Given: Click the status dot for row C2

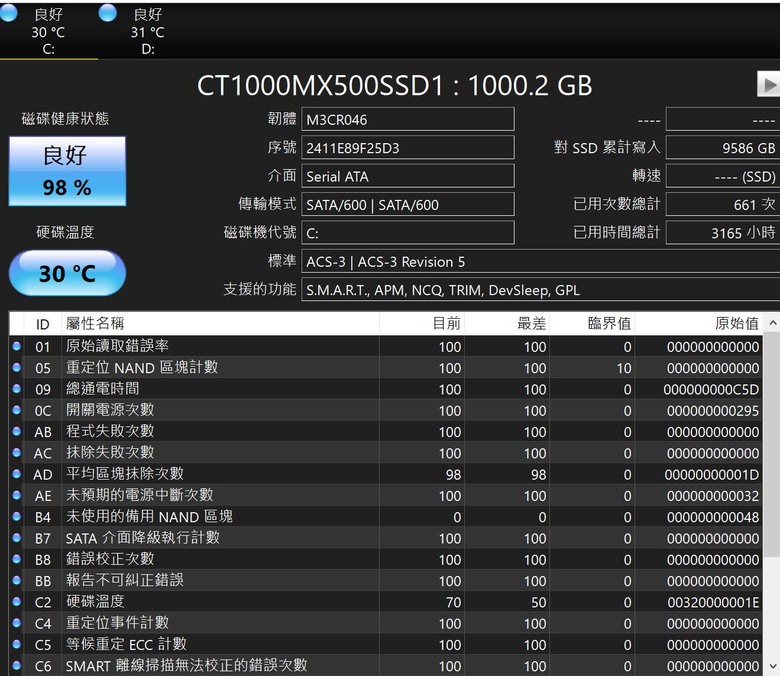Looking at the screenshot, I should point(16,602).
